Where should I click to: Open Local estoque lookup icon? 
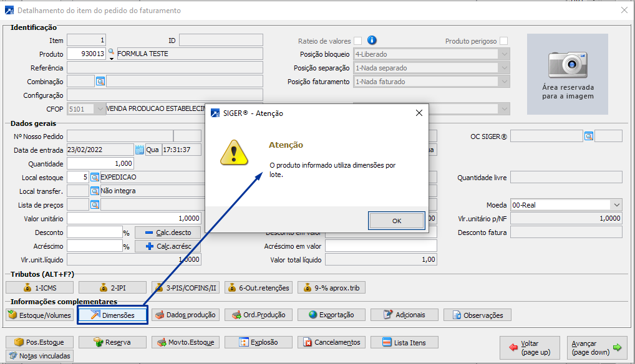click(95, 177)
